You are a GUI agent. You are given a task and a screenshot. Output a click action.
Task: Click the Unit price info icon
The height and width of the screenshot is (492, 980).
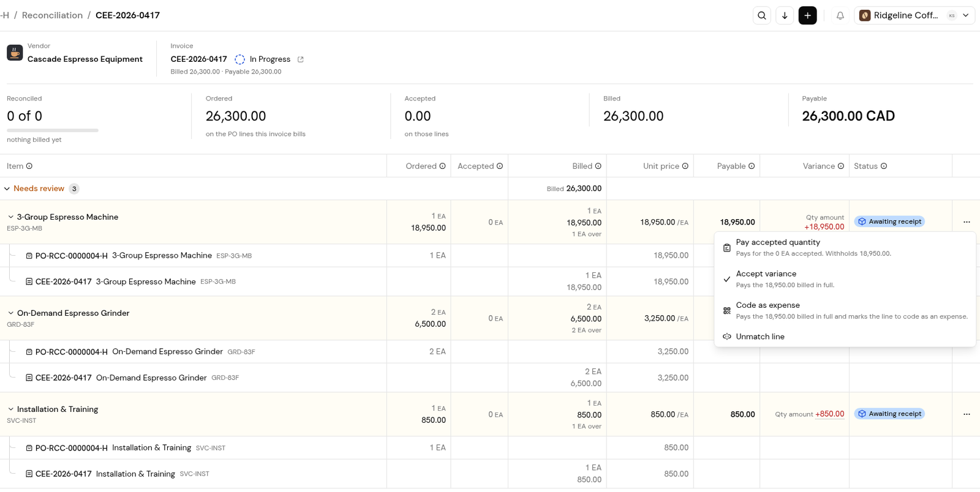click(685, 166)
